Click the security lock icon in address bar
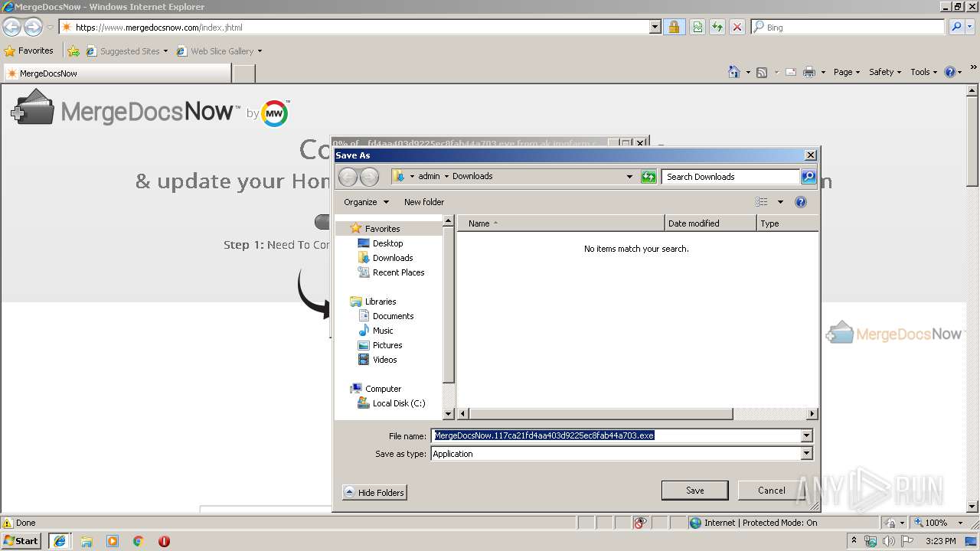The image size is (980, 551). pyautogui.click(x=674, y=27)
